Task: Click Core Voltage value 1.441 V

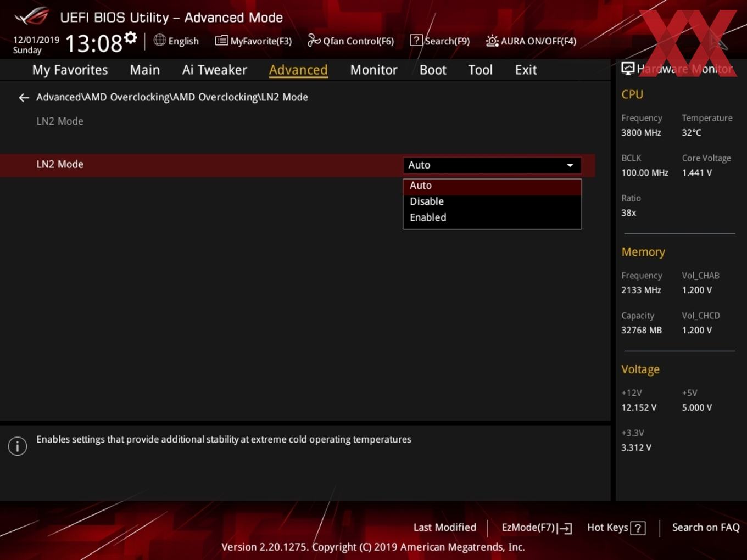Action: (x=696, y=172)
